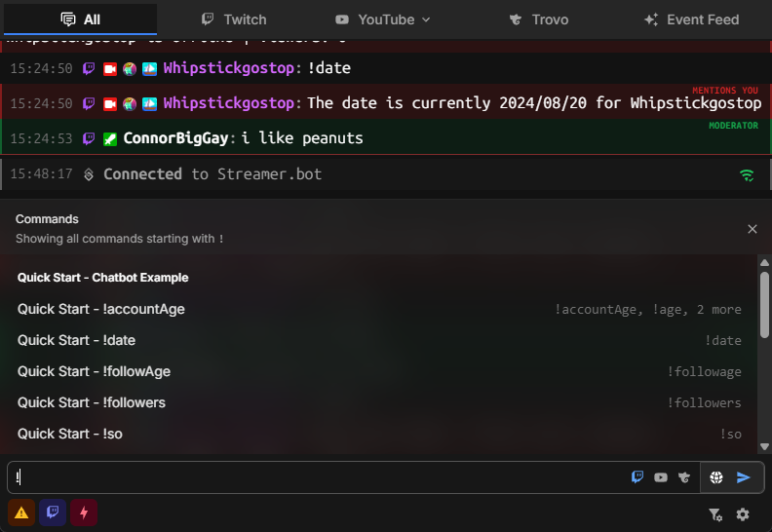Viewport: 772px width, 532px height.
Task: Click the Twitch button in bottom bar
Action: coord(53,513)
